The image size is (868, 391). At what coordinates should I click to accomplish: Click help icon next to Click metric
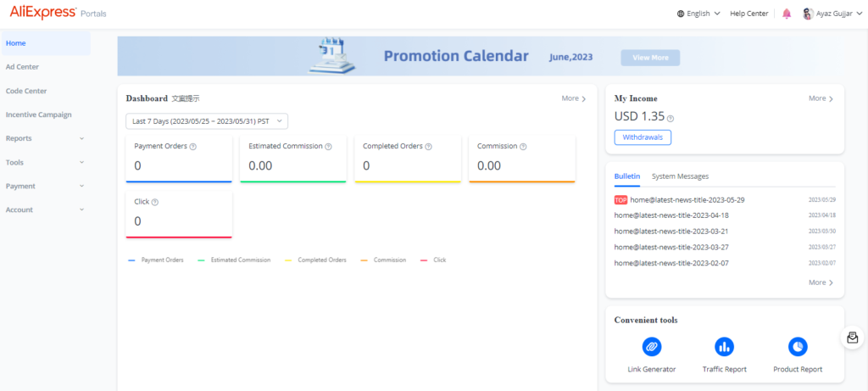[x=155, y=202]
